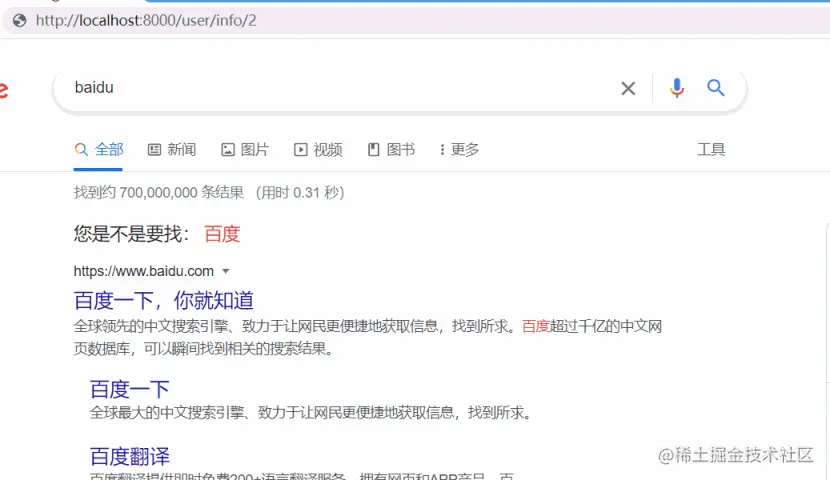The image size is (830, 480).
Task: Click into the search field containing baidu
Action: tap(339, 87)
